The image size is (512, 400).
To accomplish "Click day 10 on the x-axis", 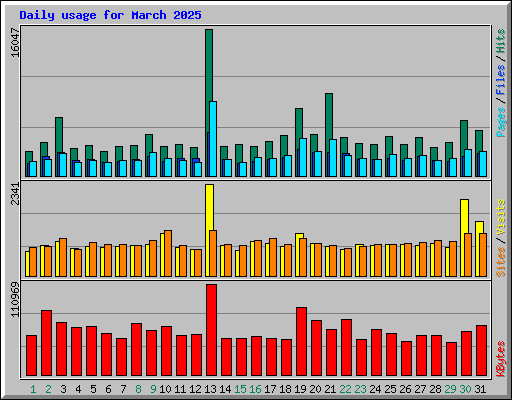I will [165, 389].
